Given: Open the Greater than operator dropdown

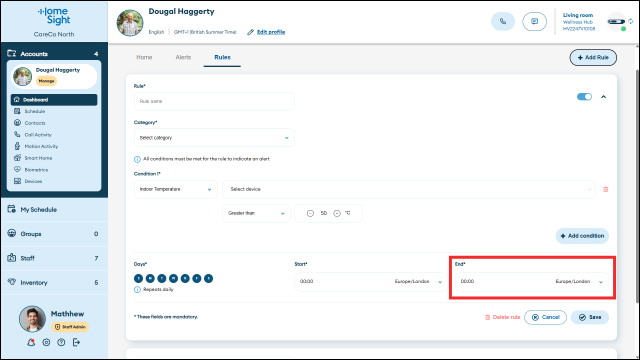Looking at the screenshot, I should pyautogui.click(x=256, y=213).
